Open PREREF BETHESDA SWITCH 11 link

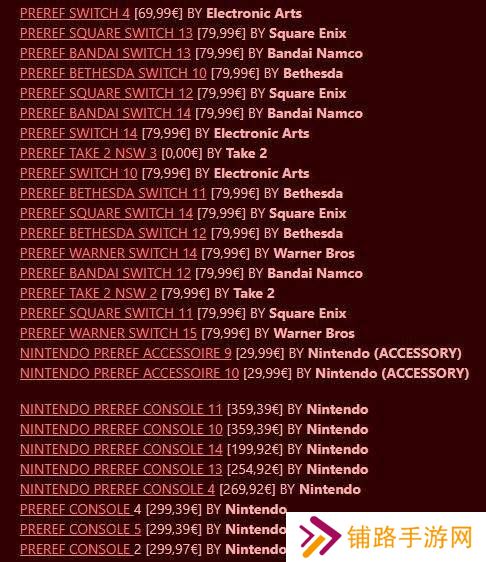tap(113, 194)
